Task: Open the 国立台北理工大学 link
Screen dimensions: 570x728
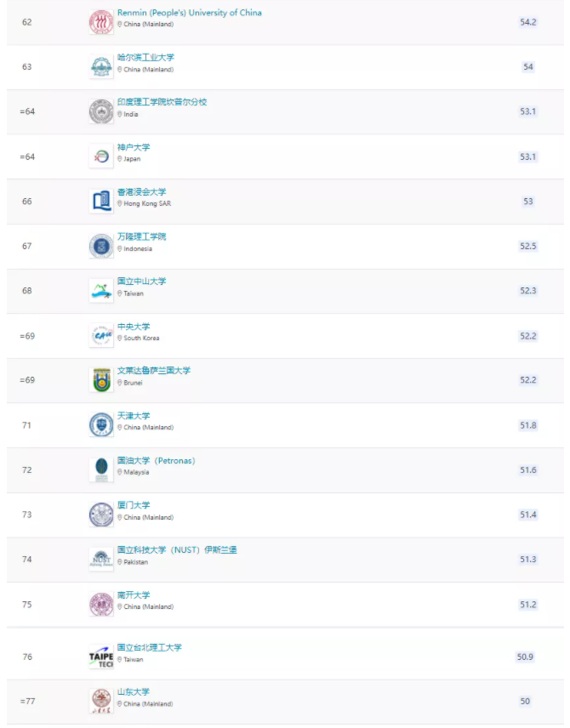Action: 150,647
